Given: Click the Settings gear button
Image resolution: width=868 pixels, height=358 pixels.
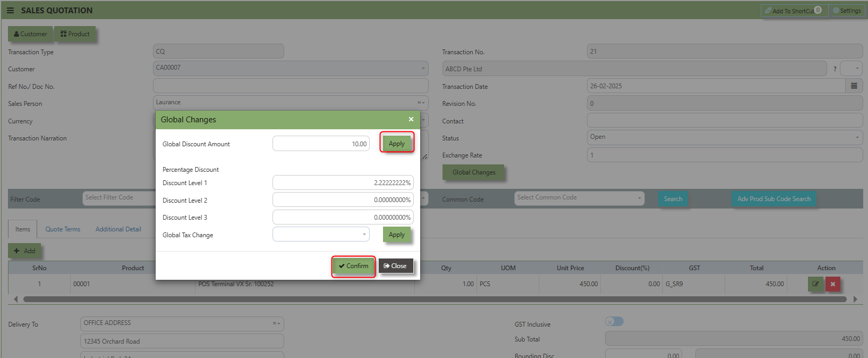Looking at the screenshot, I should tap(847, 11).
